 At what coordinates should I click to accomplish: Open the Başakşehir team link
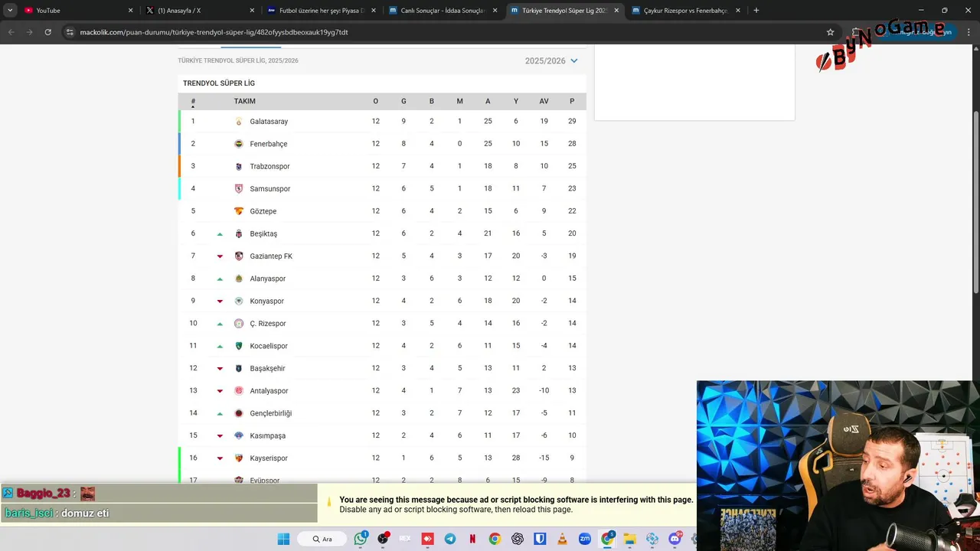[267, 368]
